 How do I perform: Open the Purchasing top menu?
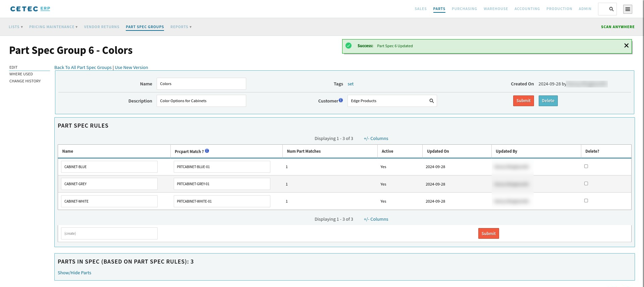pos(464,9)
